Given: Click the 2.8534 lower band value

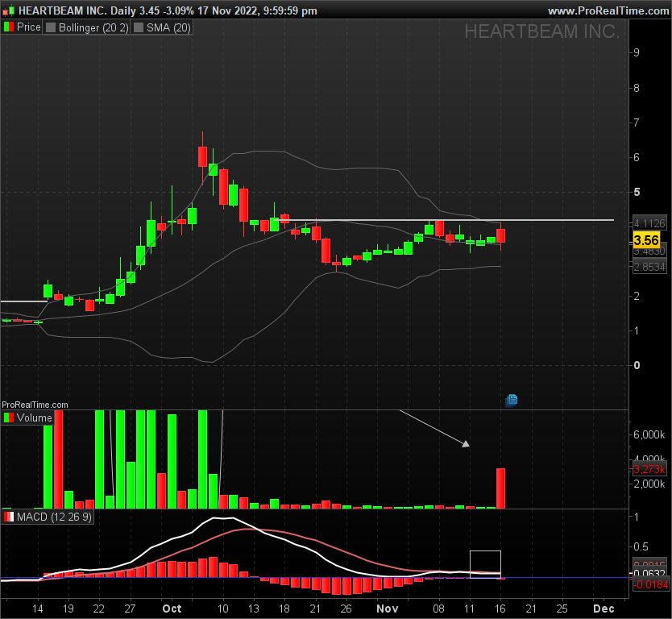Looking at the screenshot, I should (x=649, y=267).
